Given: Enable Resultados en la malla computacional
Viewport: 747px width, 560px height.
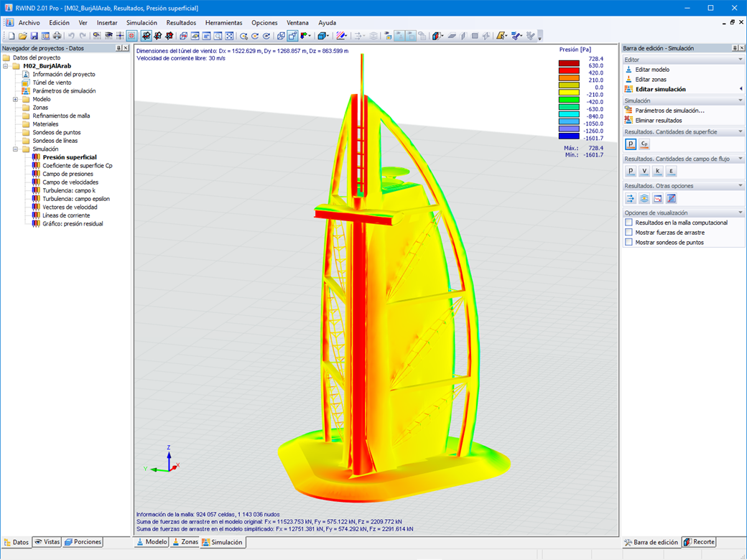Looking at the screenshot, I should pyautogui.click(x=628, y=223).
